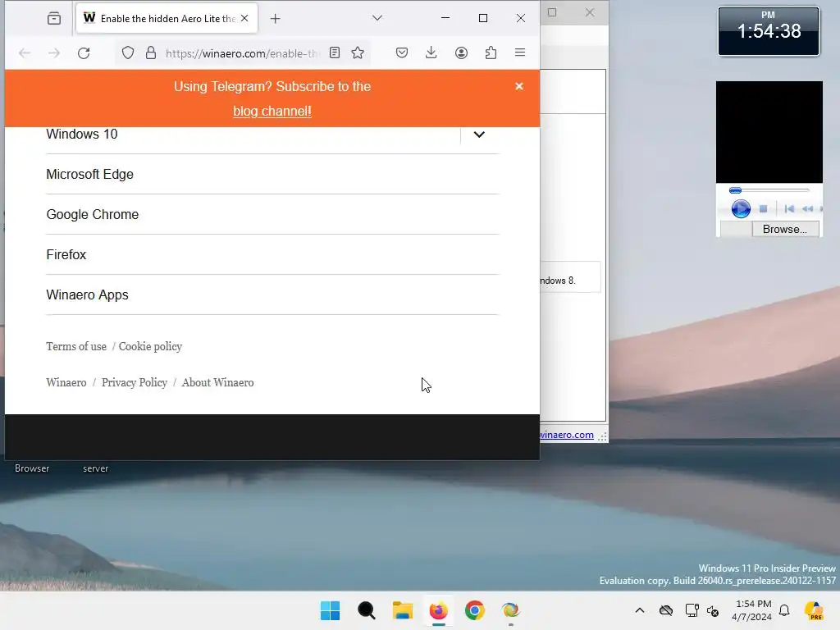
Task: Open Google Chrome menu item
Action: coord(92,214)
